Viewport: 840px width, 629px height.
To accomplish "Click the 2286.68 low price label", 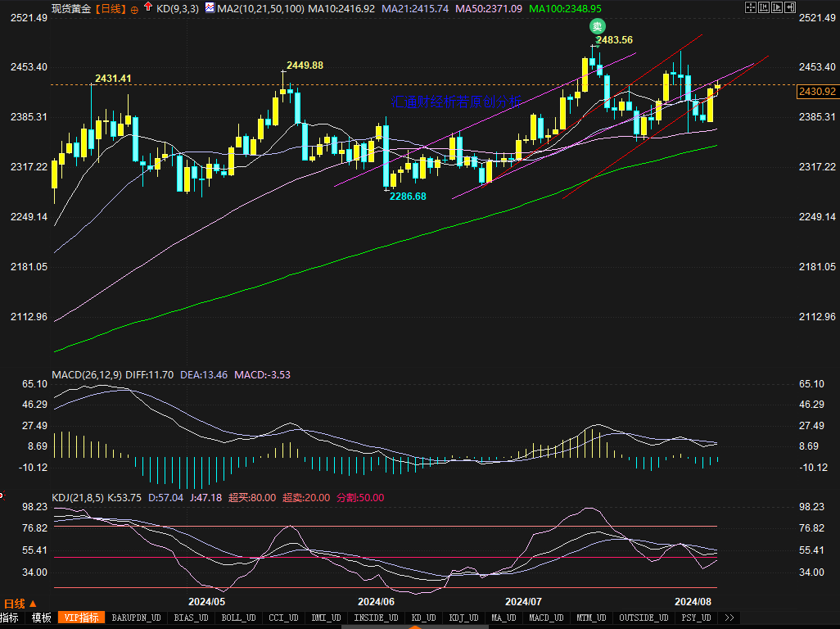I will point(407,197).
